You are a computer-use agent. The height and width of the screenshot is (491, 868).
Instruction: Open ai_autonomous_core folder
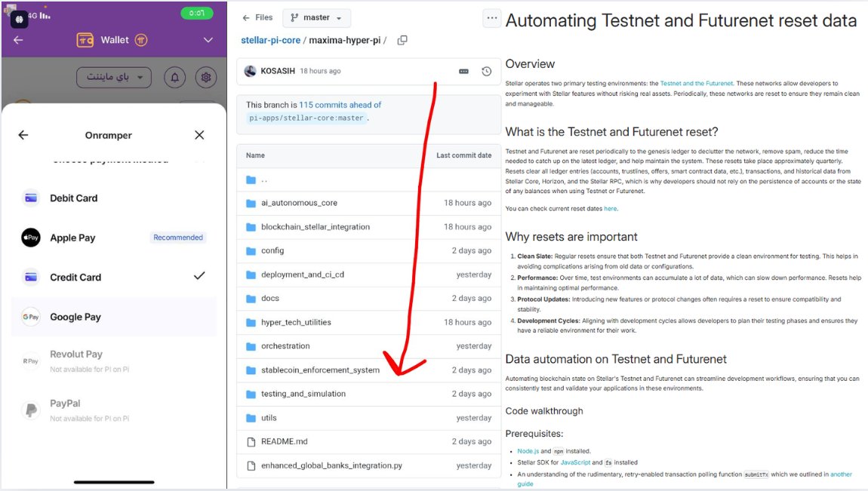coord(299,203)
